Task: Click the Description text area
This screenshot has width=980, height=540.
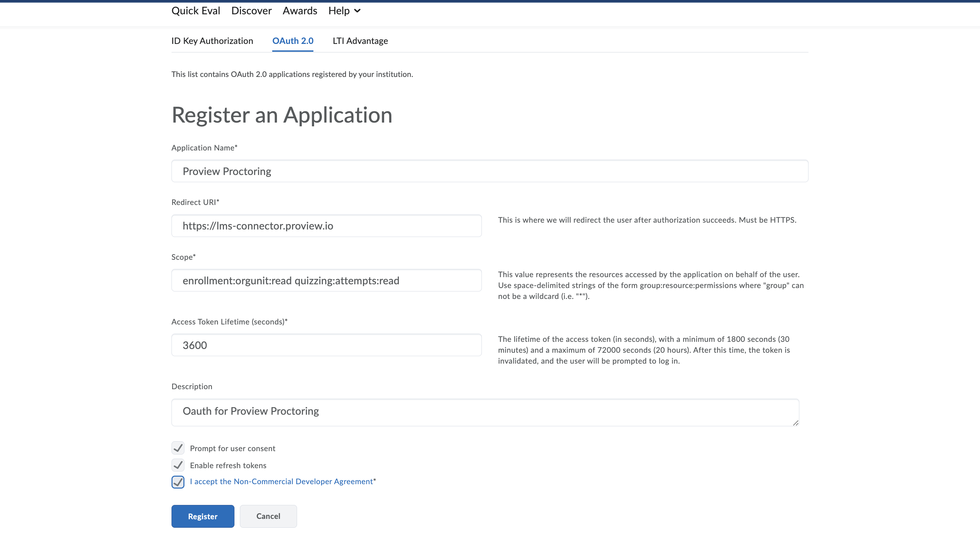Action: [485, 412]
